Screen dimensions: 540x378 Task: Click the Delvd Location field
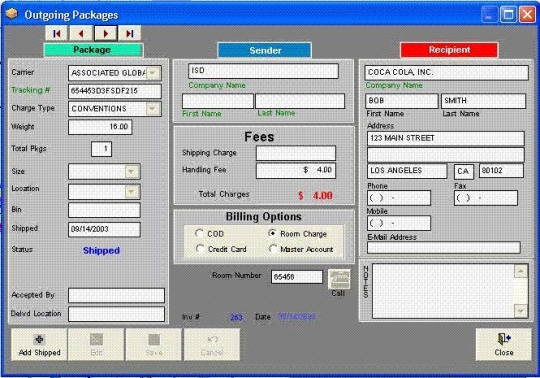pos(116,314)
